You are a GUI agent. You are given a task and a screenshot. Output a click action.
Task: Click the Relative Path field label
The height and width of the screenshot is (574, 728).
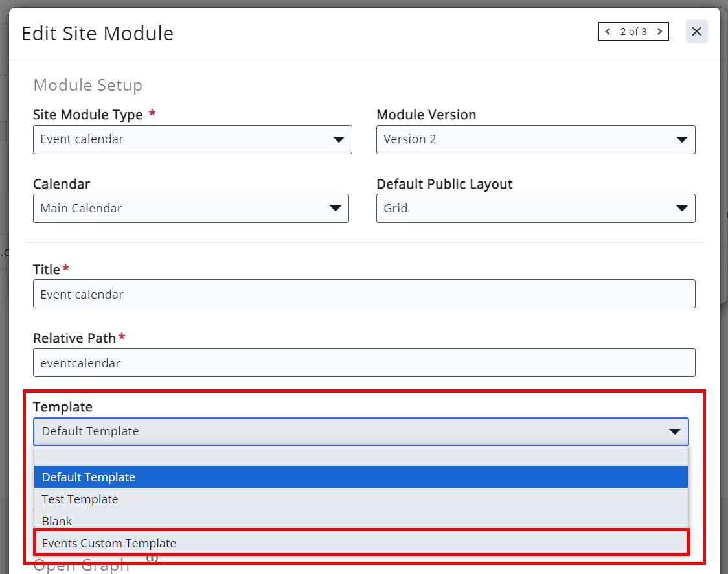point(74,338)
